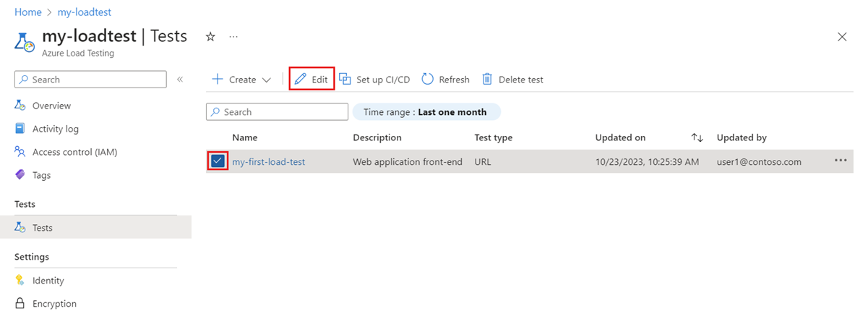The image size is (868, 319).
Task: Expand the Create dropdown
Action: 266,80
